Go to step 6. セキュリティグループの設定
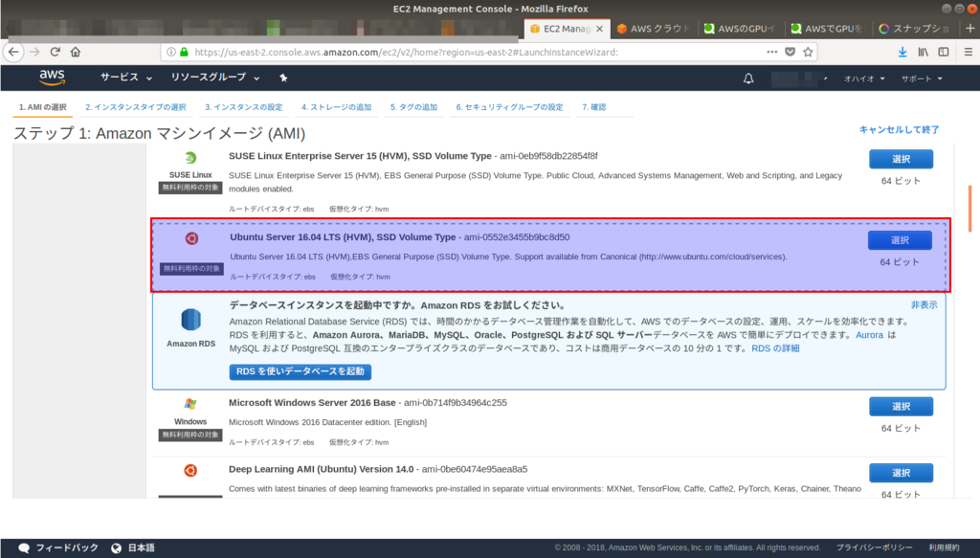This screenshot has width=980, height=558. click(509, 107)
